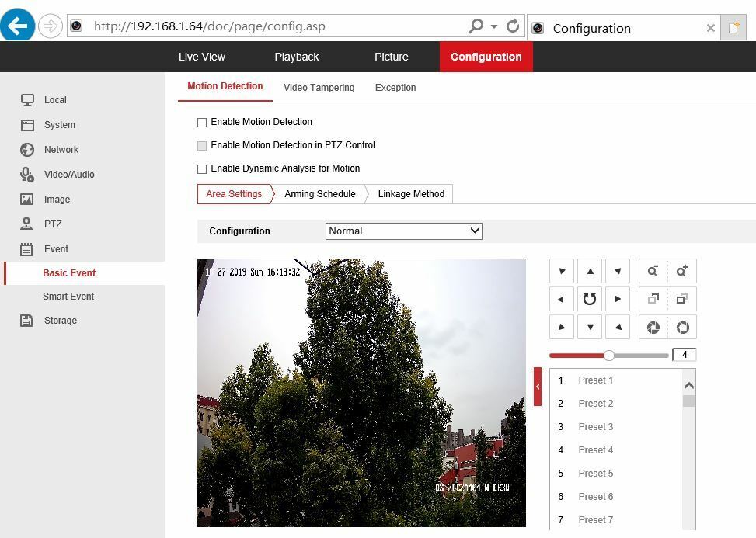
Task: Open the Configuration Normal dropdown
Action: click(x=404, y=231)
